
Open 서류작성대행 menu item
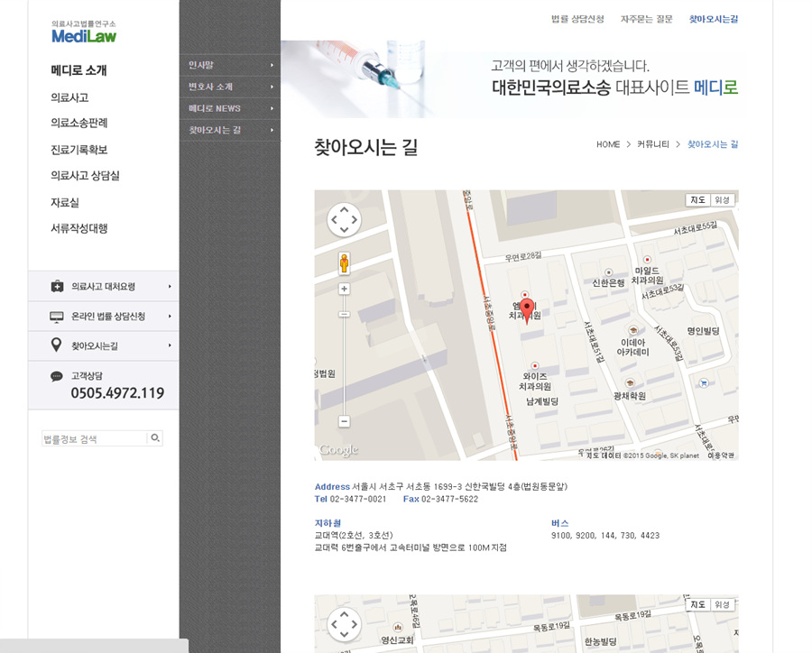[78, 228]
